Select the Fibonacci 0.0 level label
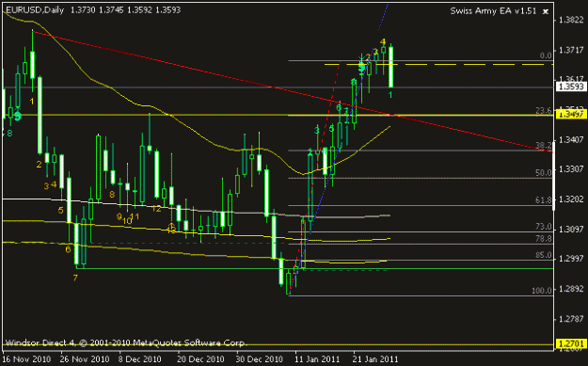Viewport: 588px width, 366px height. click(546, 56)
